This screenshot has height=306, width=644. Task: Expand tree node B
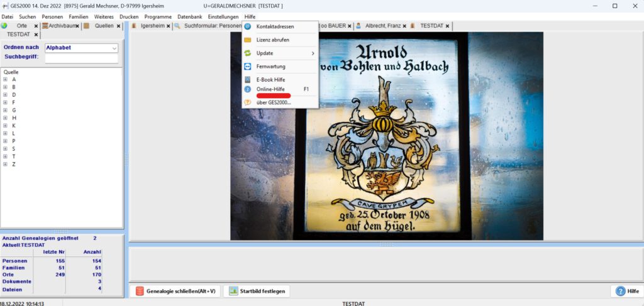[x=5, y=87]
